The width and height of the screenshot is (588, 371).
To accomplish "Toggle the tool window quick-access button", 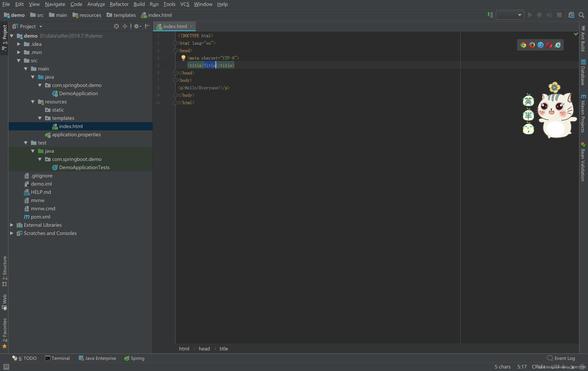I will click(6, 367).
